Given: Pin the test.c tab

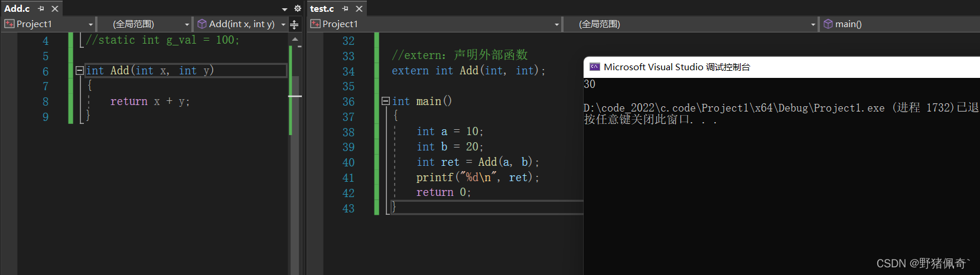Looking at the screenshot, I should [x=345, y=9].
